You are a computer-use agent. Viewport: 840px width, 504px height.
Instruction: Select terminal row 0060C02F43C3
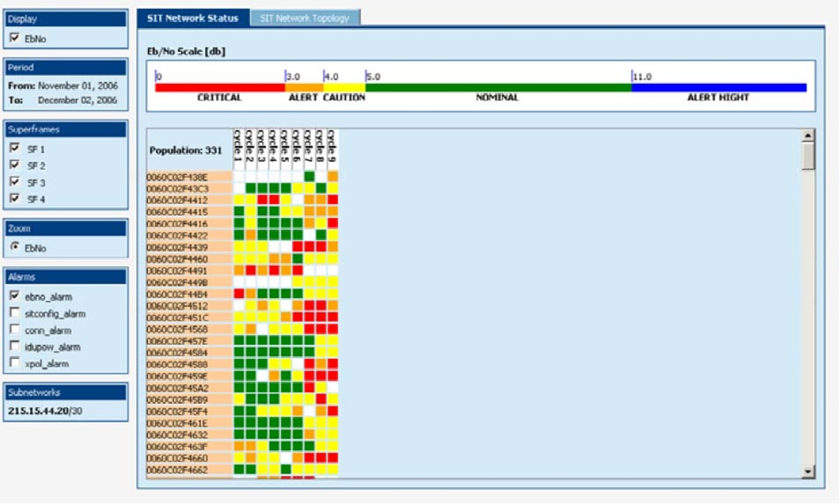(189, 188)
